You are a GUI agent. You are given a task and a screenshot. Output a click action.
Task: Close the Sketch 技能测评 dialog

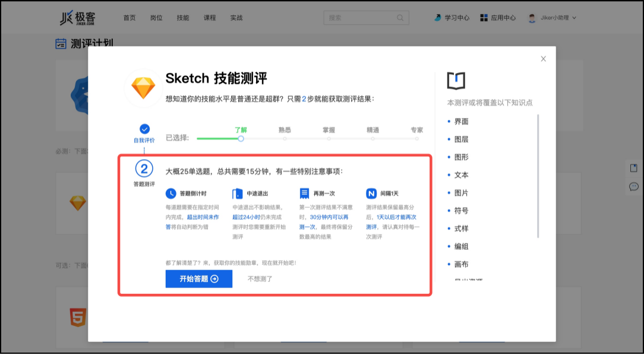[x=544, y=59]
